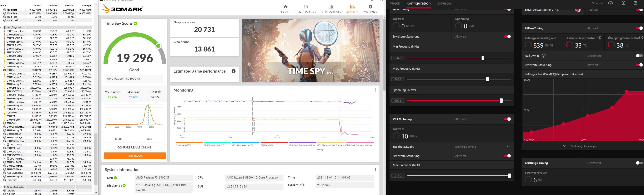Toggle VRAM Erweiterte Steuerung switch
This screenshot has height=195, width=644.
point(507,156)
